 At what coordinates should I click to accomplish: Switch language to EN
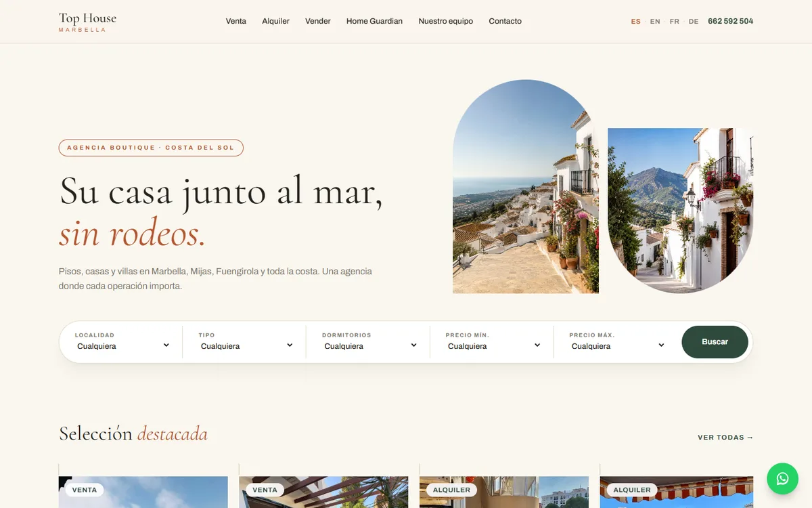[x=655, y=22]
